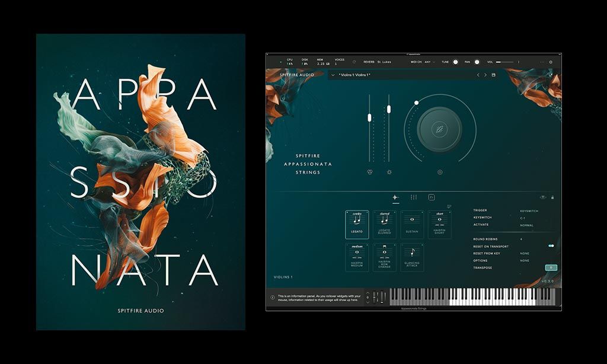
Task: Open the TRIGGER Keyswitch dropdown
Action: coord(529,211)
